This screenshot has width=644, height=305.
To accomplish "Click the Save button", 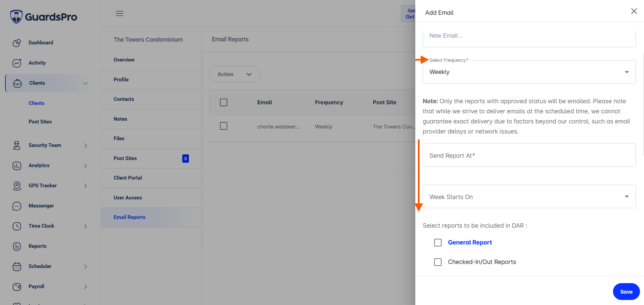I will (626, 292).
